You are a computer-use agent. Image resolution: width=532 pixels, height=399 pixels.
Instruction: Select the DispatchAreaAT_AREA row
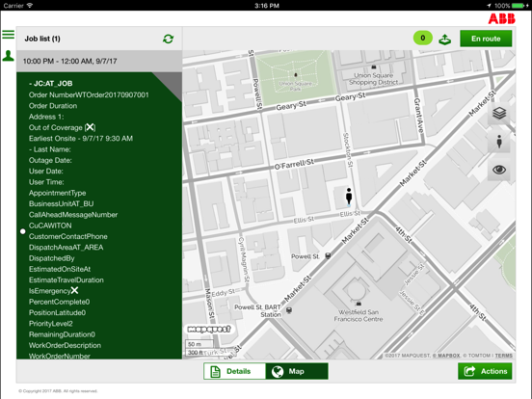66,248
